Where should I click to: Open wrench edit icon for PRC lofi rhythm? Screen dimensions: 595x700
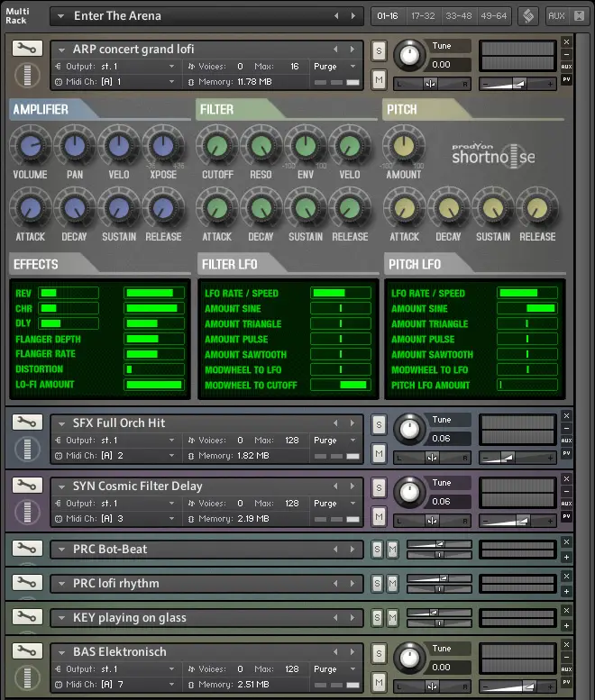click(27, 582)
